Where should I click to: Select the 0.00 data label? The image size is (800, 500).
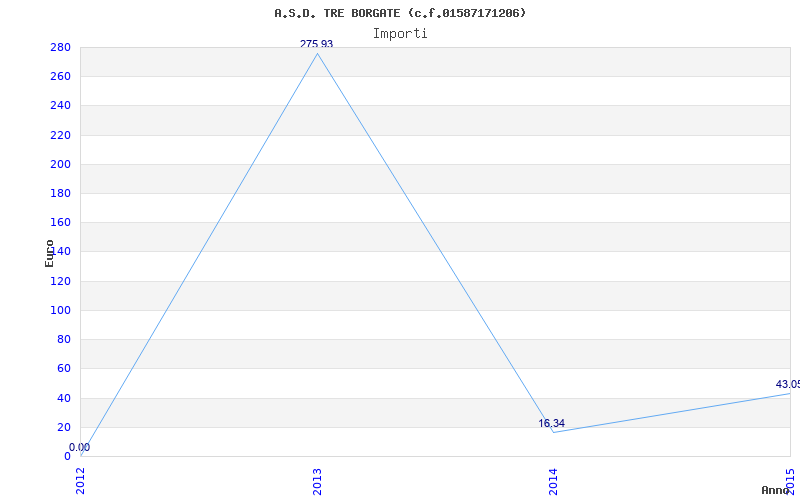point(80,447)
